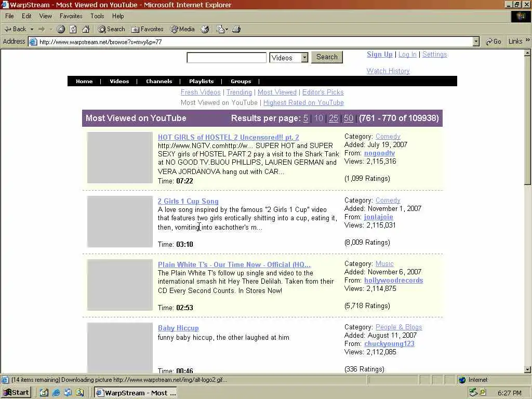
Task: Click the Internet zone globe in status bar
Action: click(x=462, y=380)
